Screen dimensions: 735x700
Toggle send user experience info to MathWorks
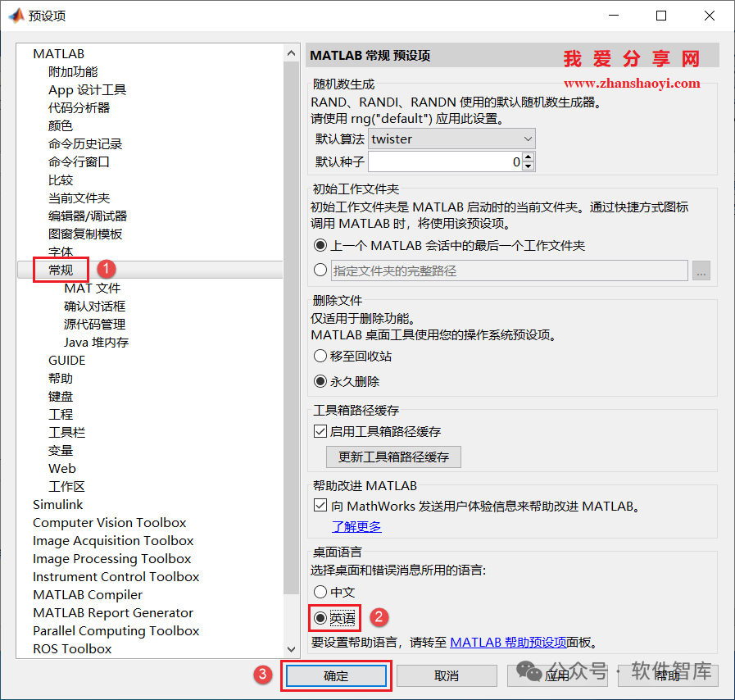pos(320,505)
